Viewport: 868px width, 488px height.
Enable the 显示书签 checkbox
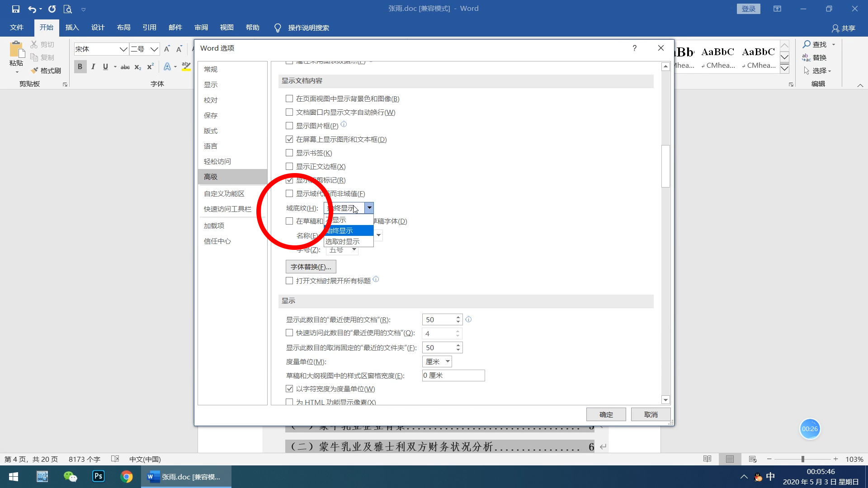pos(289,153)
